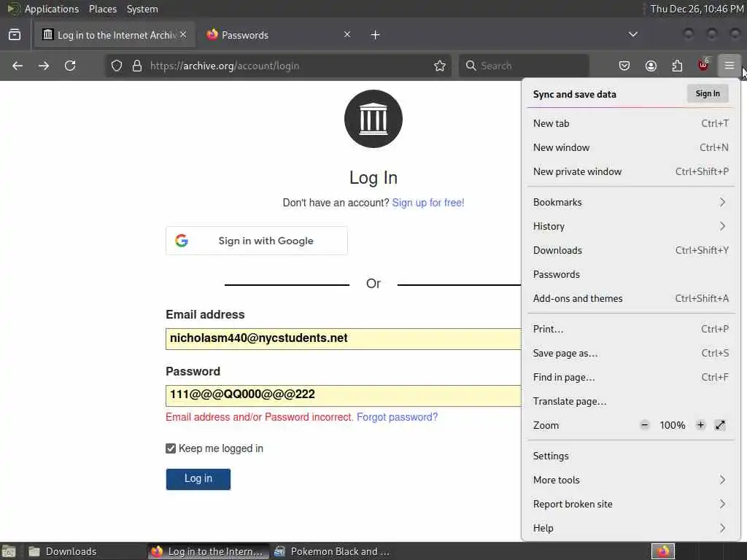Screen dimensions: 747x560
Task: Open tracking protection shield icon
Action: pyautogui.click(x=117, y=66)
